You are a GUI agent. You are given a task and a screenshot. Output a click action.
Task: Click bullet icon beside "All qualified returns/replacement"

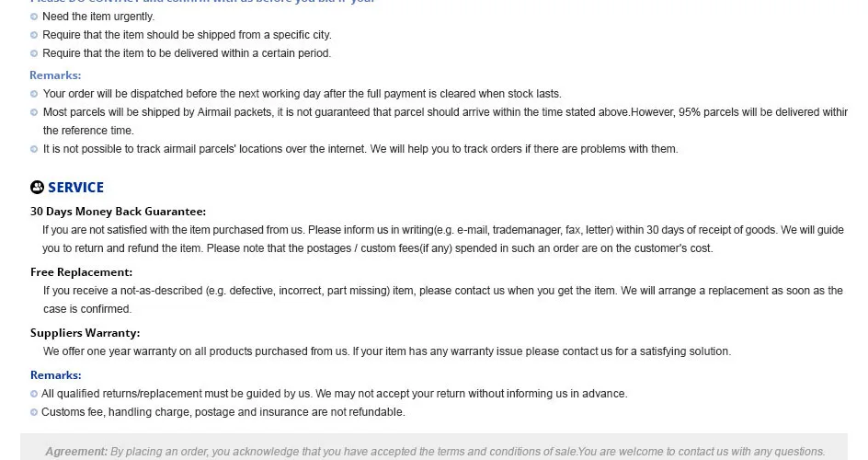click(34, 394)
